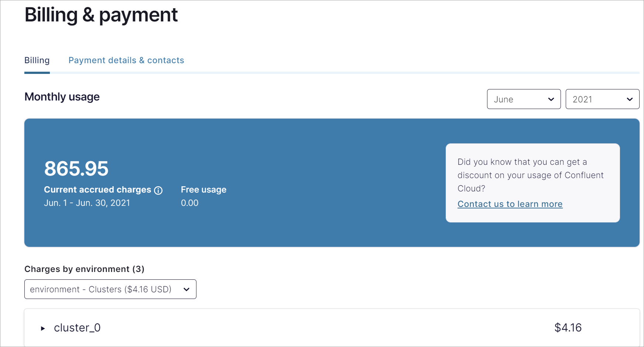Expand the cluster_0 row triangle

(43, 328)
